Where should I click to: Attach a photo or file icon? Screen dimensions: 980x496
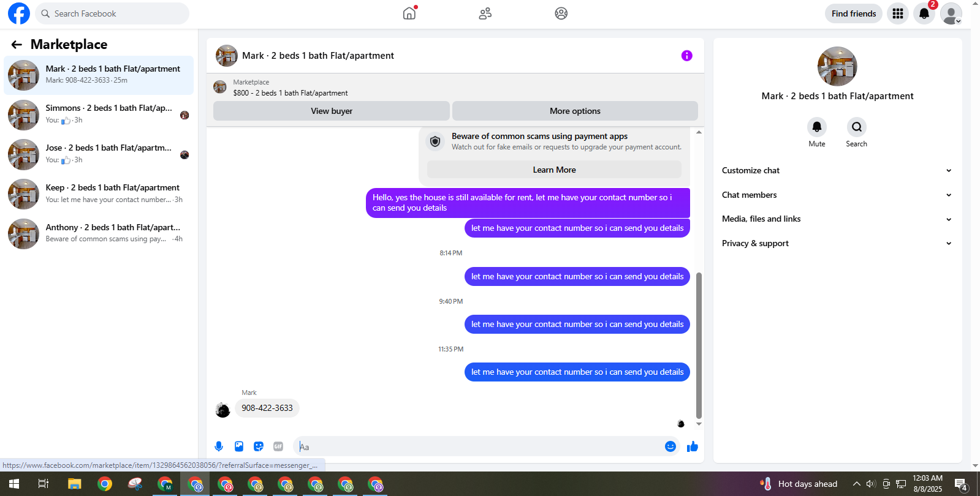pos(239,446)
